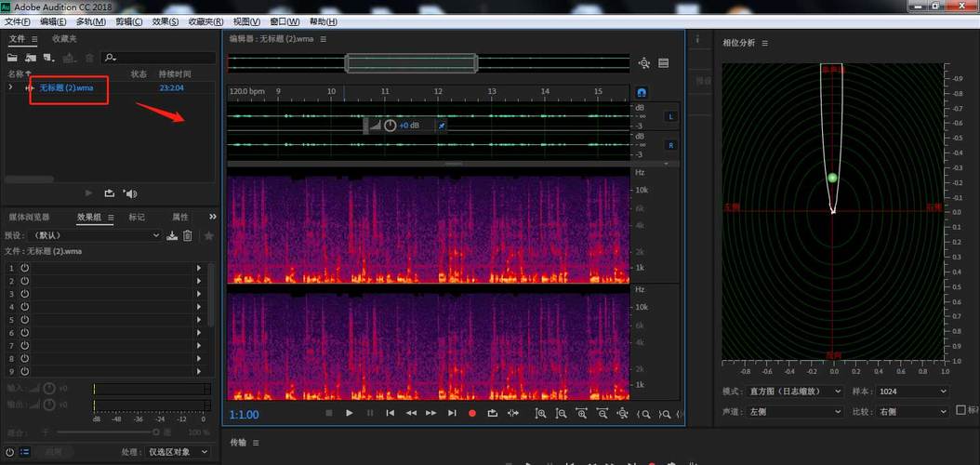980x465 pixels.
Task: Open the 文件(F) menu
Action: pos(18,21)
